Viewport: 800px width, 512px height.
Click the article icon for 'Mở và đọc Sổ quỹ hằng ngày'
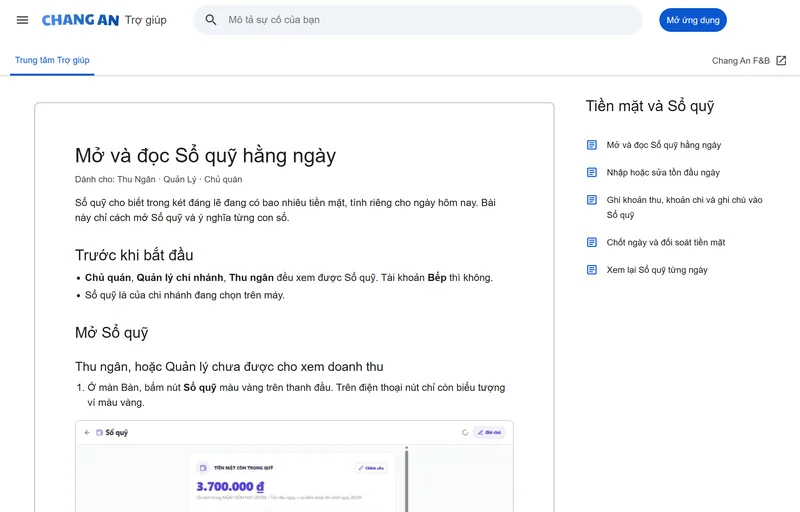pyautogui.click(x=592, y=145)
